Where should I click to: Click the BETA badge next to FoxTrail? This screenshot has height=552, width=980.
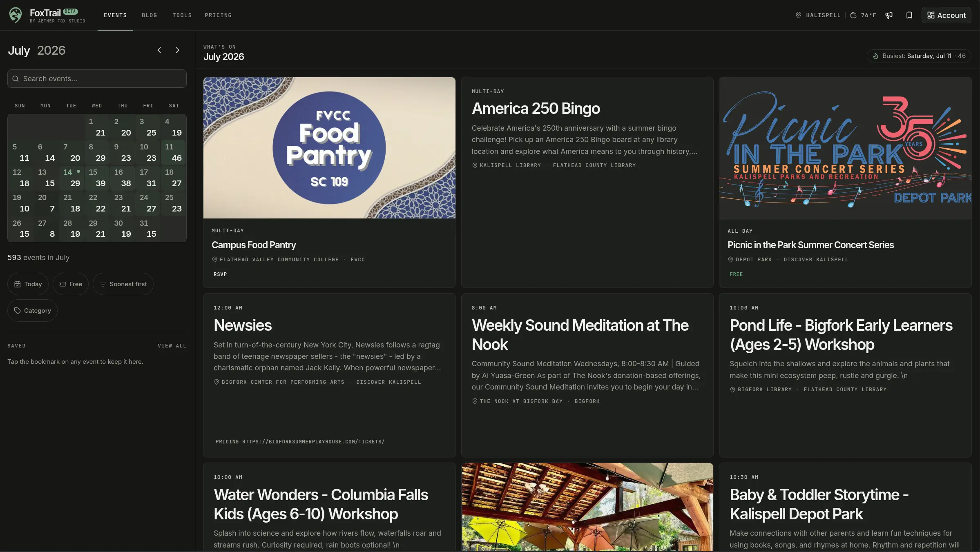70,11
